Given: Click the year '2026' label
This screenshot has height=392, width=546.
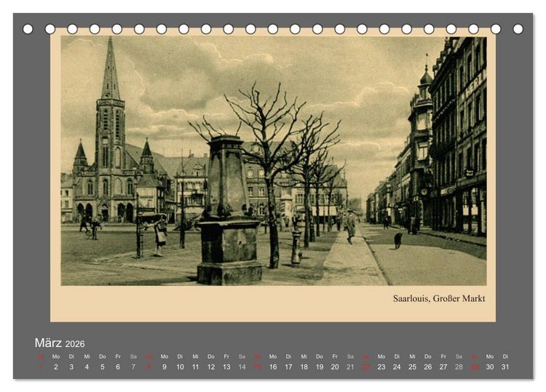Looking at the screenshot, I should (75, 344).
